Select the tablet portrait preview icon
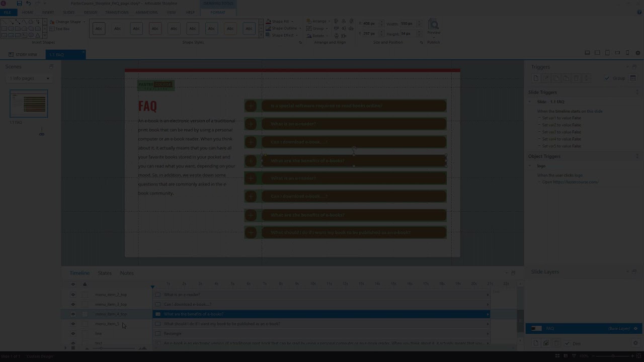The image size is (644, 362). [607, 53]
